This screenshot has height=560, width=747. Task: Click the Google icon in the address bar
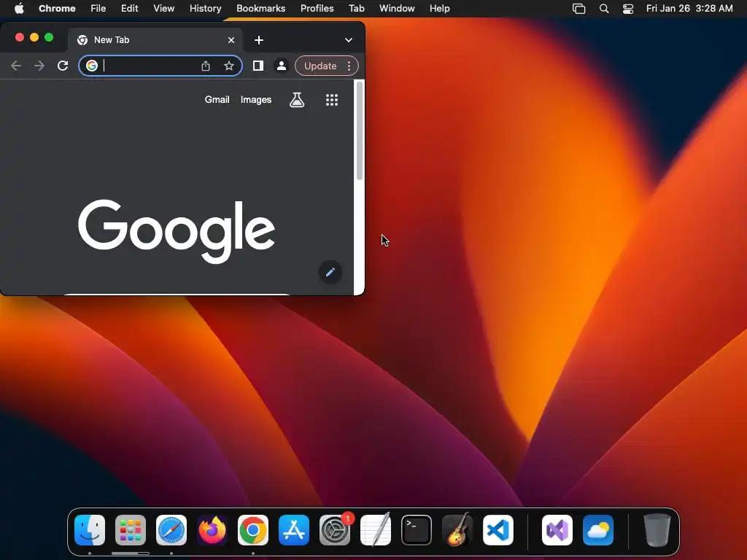coord(92,66)
